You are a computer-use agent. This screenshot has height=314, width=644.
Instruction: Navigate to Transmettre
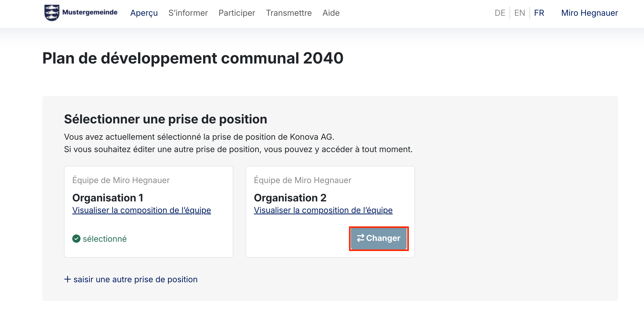pyautogui.click(x=289, y=13)
